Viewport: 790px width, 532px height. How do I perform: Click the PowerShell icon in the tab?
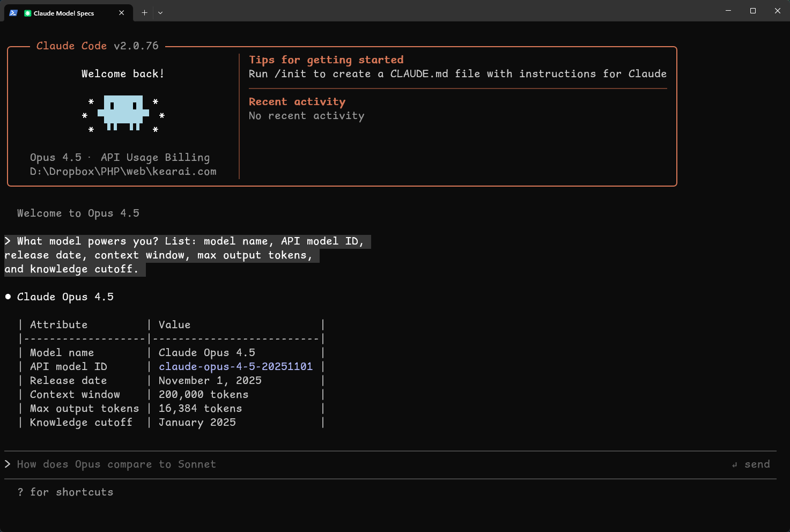coord(13,13)
